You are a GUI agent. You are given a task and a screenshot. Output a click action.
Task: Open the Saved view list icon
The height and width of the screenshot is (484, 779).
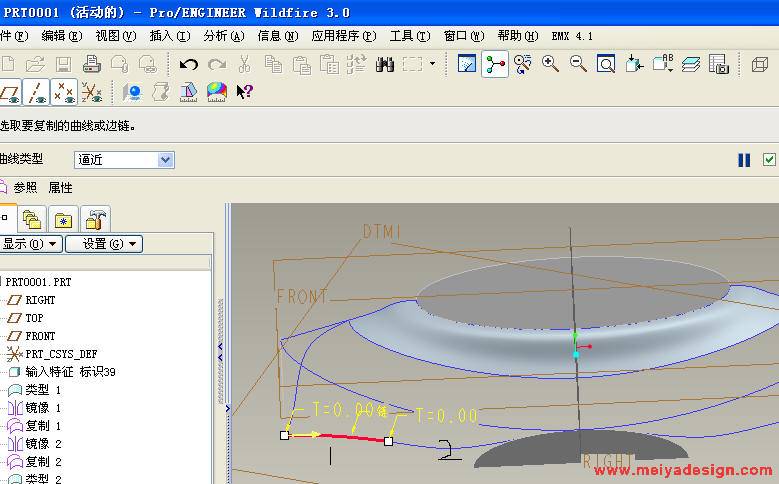[x=663, y=64]
